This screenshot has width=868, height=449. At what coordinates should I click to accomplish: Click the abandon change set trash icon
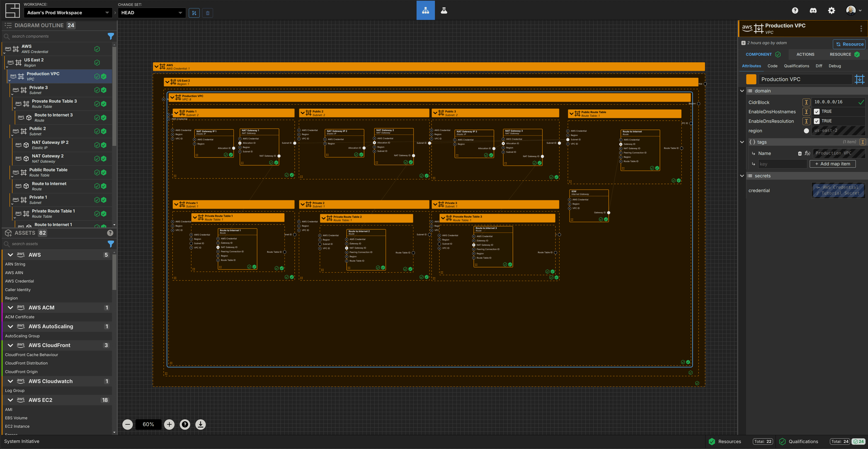click(208, 13)
